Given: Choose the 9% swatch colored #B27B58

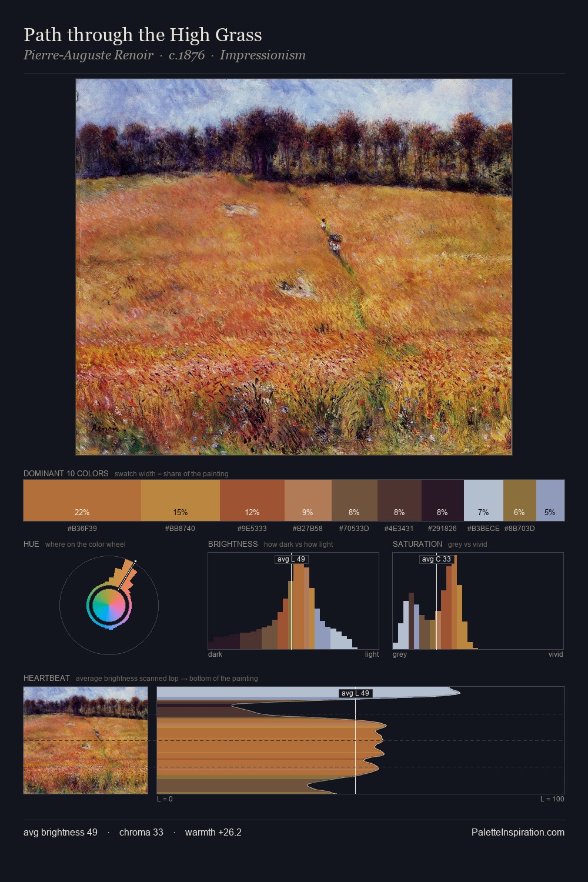Looking at the screenshot, I should [308, 500].
